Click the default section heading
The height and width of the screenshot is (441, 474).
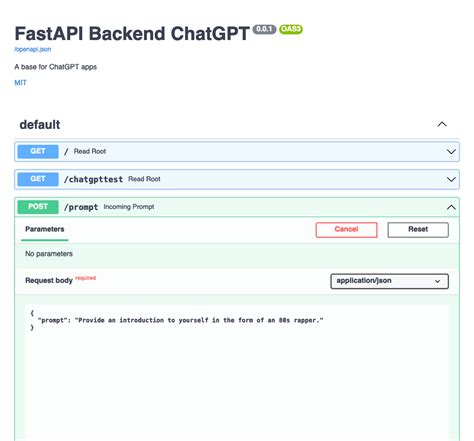click(40, 125)
